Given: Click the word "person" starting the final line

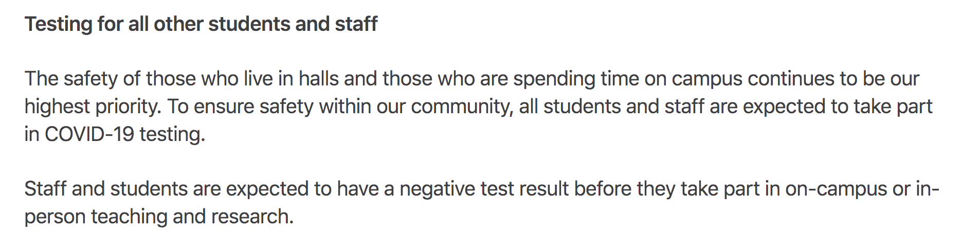Looking at the screenshot, I should click(x=55, y=217).
